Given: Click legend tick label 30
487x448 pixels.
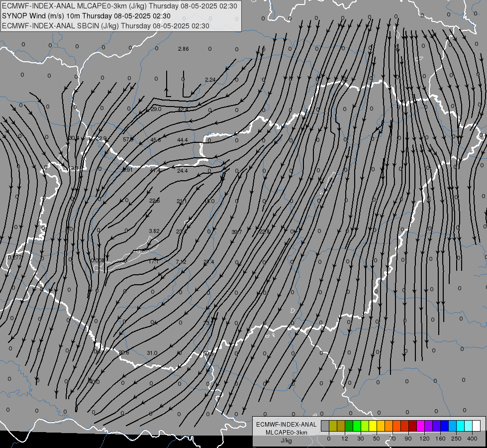Looking at the screenshot, I should point(361,439).
